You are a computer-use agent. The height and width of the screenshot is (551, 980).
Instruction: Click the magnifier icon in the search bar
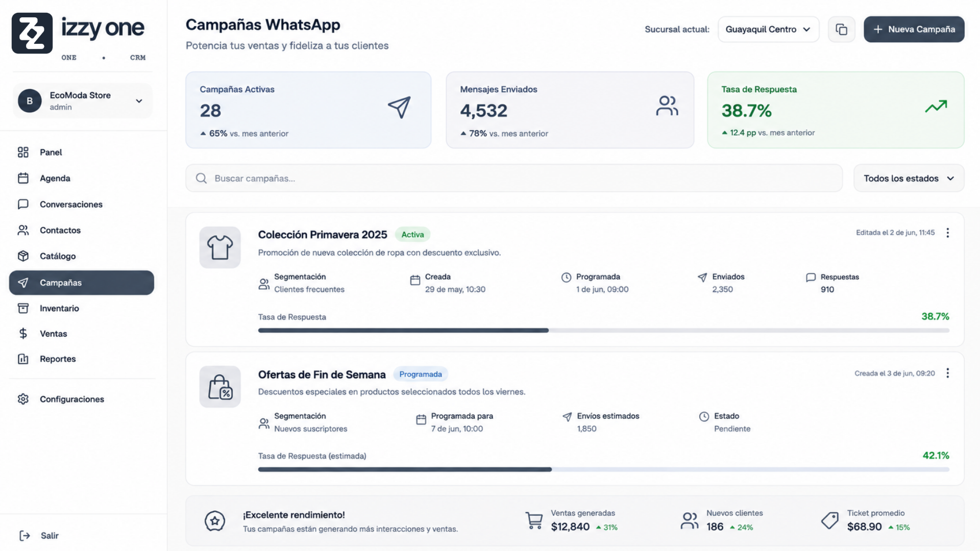201,178
